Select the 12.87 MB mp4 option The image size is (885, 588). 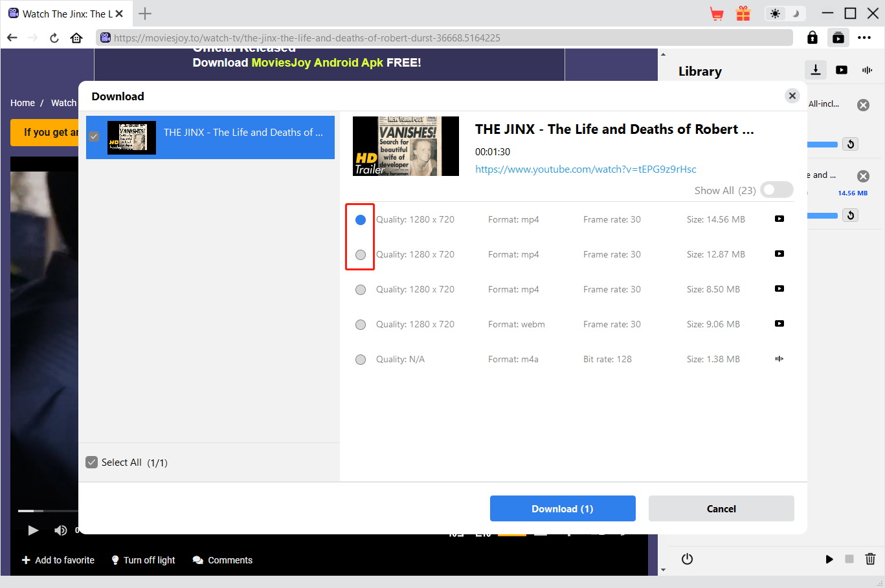(361, 255)
